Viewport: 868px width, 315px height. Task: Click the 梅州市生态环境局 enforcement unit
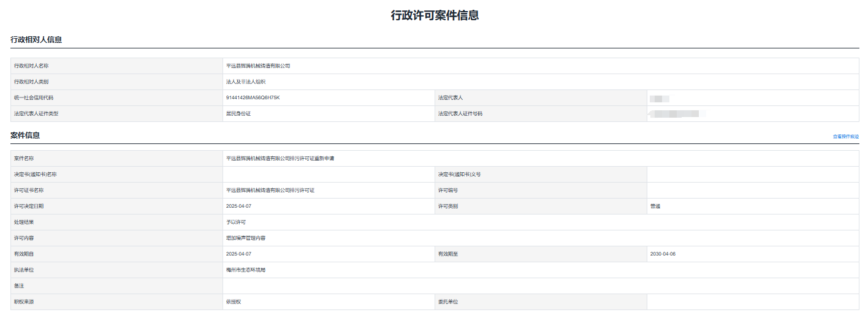tap(246, 270)
